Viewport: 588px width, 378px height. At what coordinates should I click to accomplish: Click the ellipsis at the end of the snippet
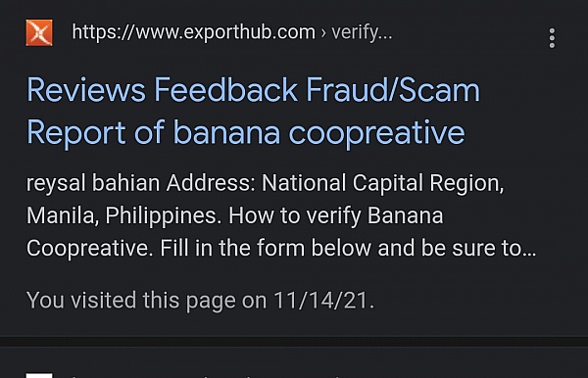pos(529,253)
